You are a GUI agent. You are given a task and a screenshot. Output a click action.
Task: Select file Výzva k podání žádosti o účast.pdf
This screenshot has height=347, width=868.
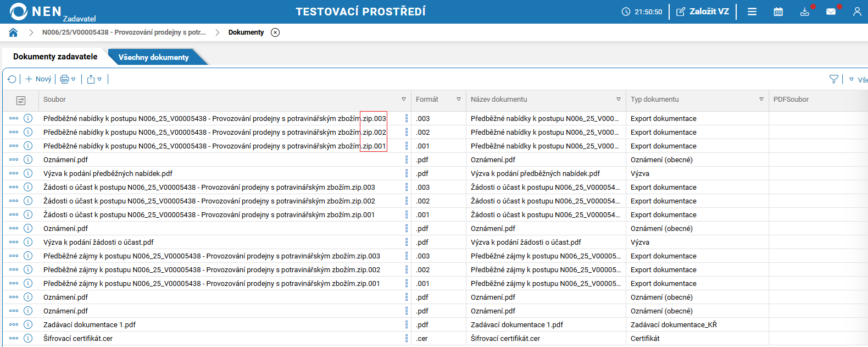pyautogui.click(x=98, y=242)
